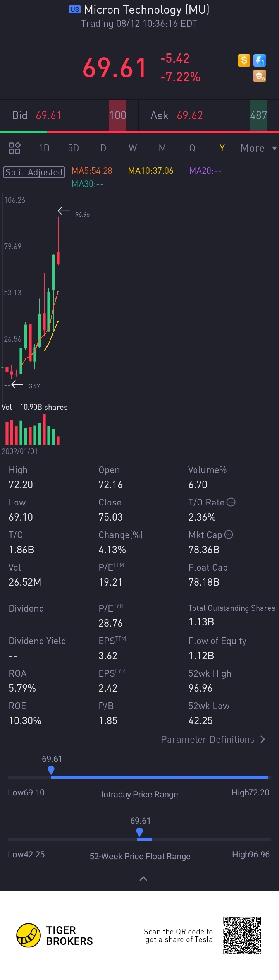The height and width of the screenshot is (980, 279).
Task: Tap the Ask price 69.62
Action: (x=189, y=115)
